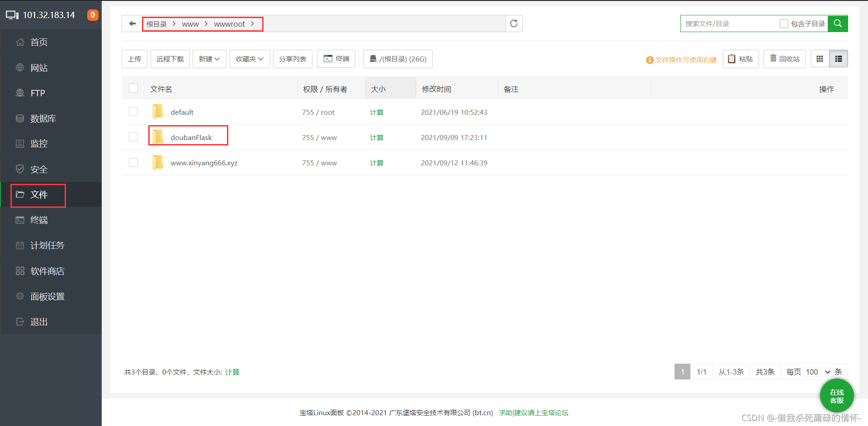The image size is (868, 426).
Task: Click the server monitor icon beside IP
Action: [x=12, y=15]
